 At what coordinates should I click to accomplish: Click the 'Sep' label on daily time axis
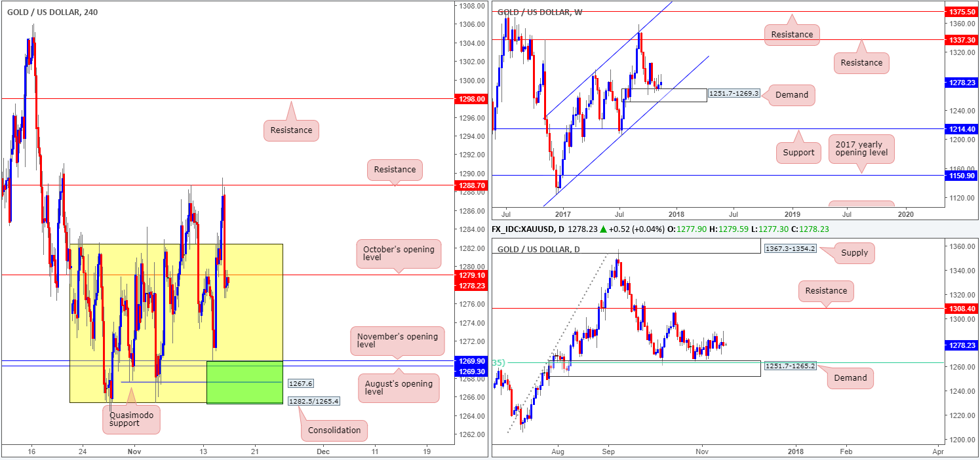pos(609,451)
